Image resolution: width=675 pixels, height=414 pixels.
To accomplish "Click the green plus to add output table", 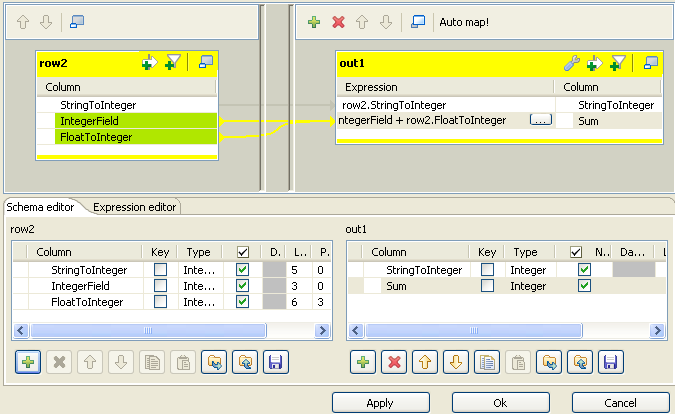I will click(314, 21).
